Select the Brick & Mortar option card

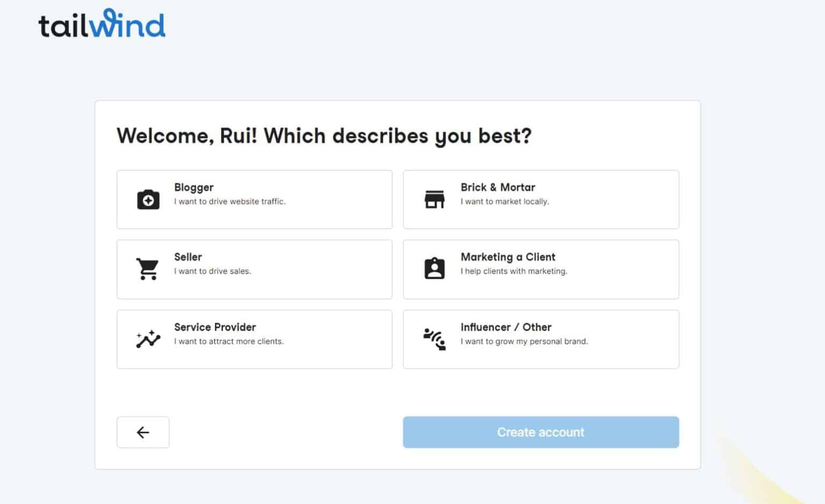point(540,199)
